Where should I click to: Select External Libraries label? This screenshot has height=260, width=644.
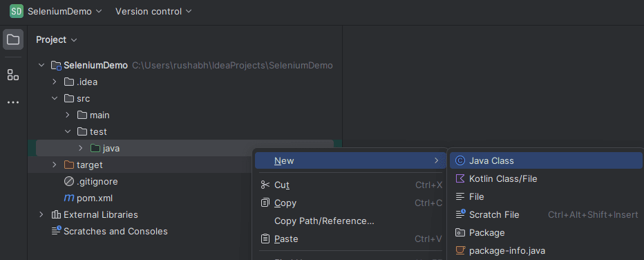[x=101, y=214]
